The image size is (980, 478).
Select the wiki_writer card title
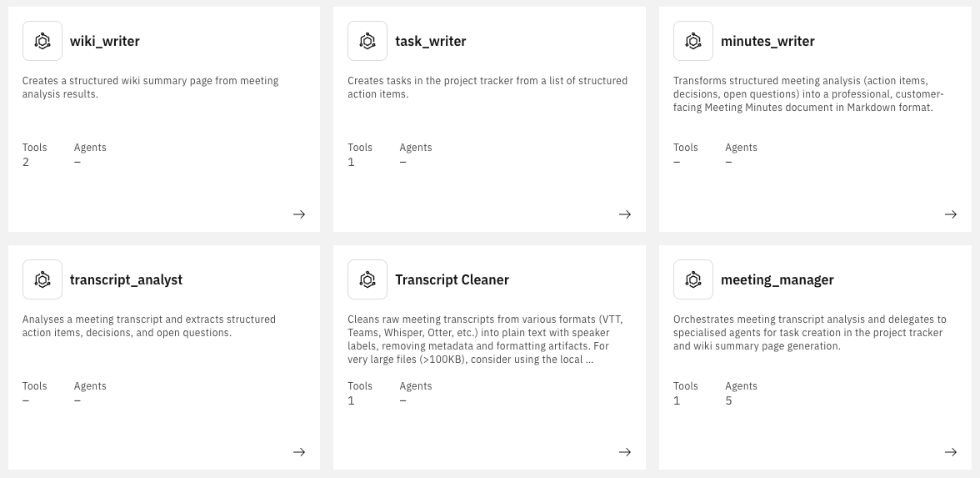pos(105,41)
